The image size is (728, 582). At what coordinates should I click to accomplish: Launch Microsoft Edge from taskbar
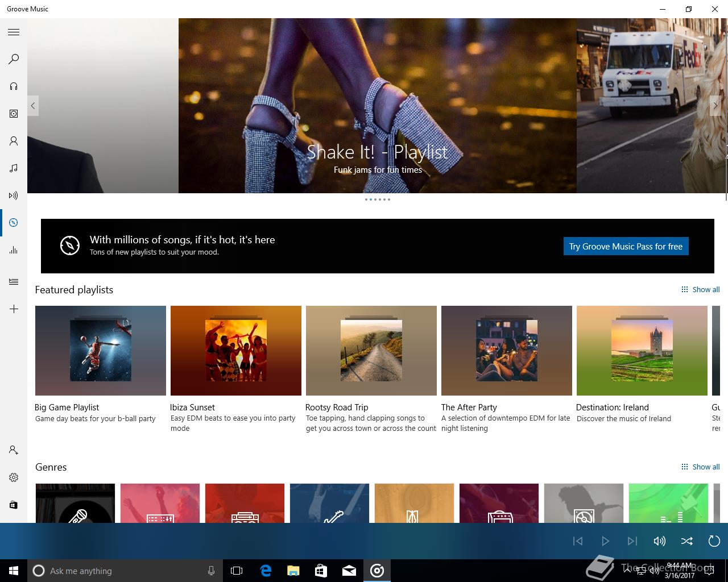pyautogui.click(x=266, y=571)
